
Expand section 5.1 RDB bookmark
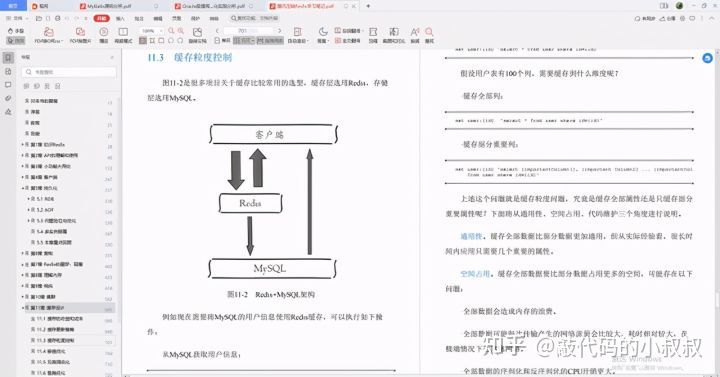(28, 199)
